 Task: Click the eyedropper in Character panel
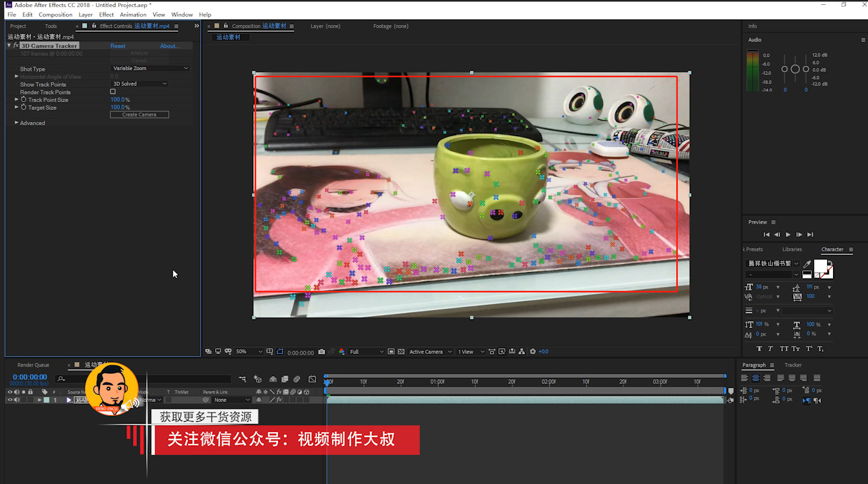pyautogui.click(x=807, y=263)
